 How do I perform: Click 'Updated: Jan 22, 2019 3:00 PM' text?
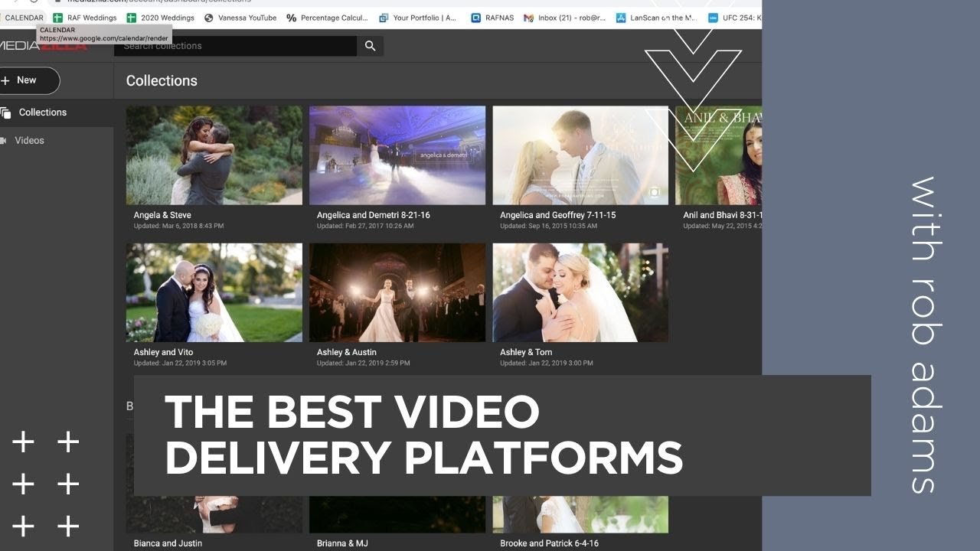coord(547,363)
